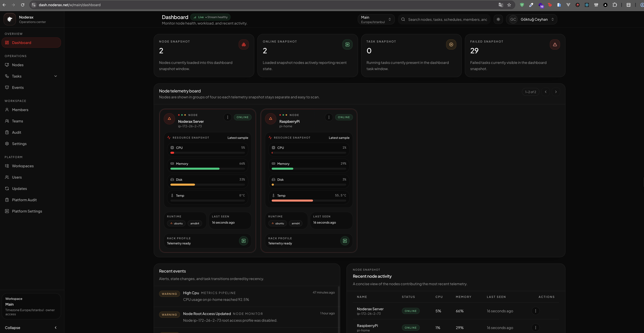This screenshot has height=333, width=644.
Task: Click the amd64 runtime chip
Action: (194, 223)
